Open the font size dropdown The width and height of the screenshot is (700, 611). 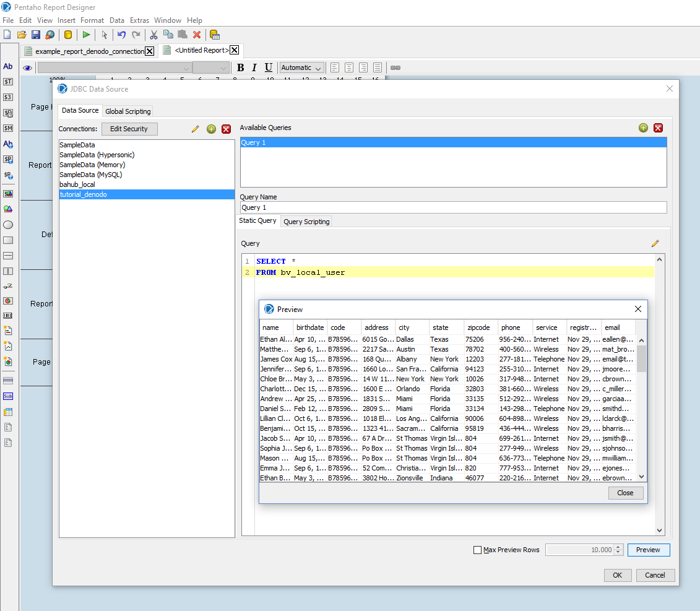click(x=210, y=68)
